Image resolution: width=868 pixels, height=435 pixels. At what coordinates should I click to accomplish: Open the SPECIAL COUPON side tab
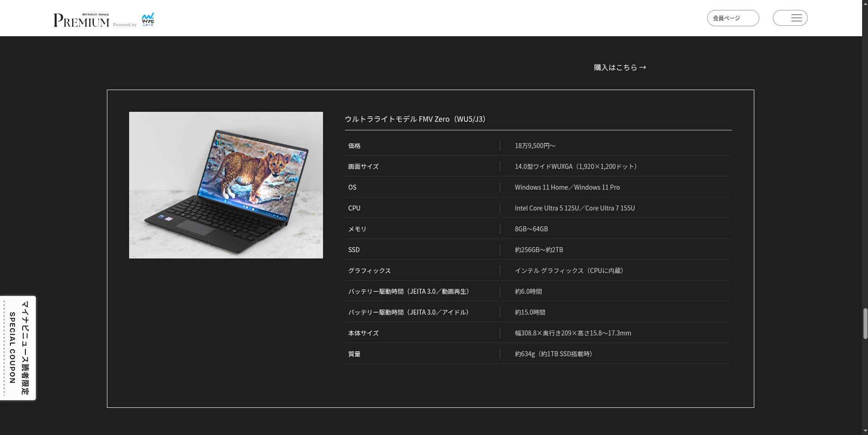(x=18, y=348)
